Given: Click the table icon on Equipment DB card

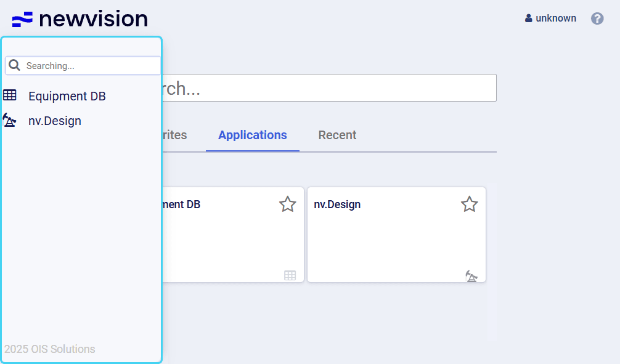Looking at the screenshot, I should (x=290, y=275).
